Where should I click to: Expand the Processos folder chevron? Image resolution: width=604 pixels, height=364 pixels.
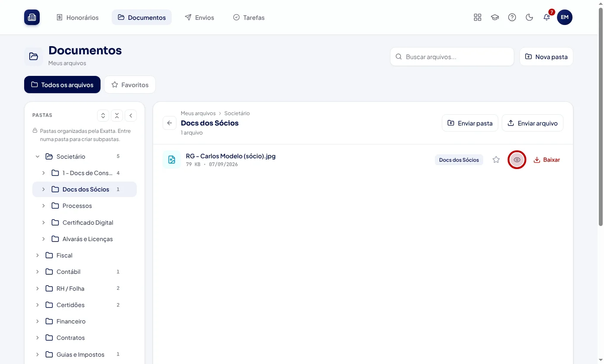coord(44,206)
